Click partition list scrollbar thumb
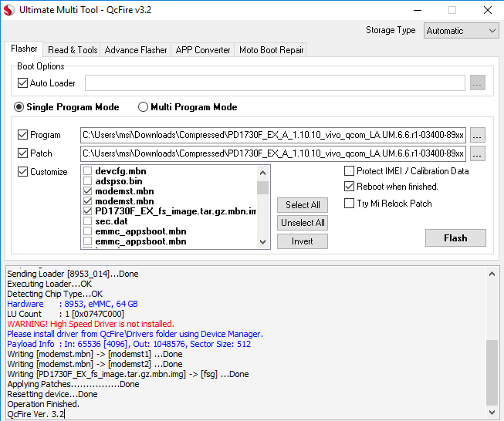Image resolution: width=504 pixels, height=421 pixels. pyautogui.click(x=262, y=188)
